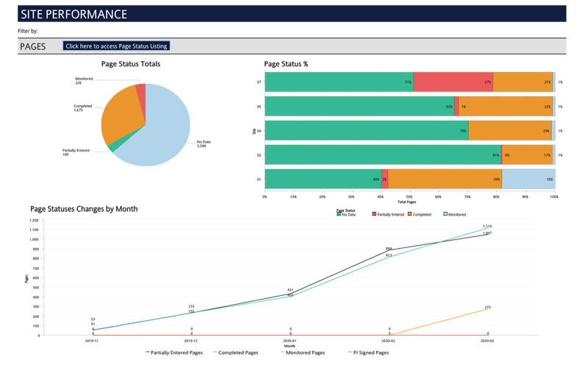Click site 01 light blue 18% segment
The image size is (588, 368).
pos(528,180)
